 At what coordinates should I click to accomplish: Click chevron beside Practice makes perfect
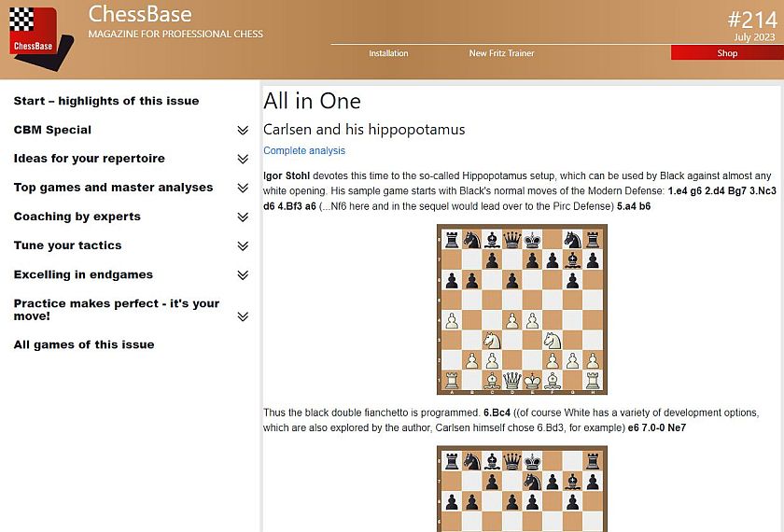click(x=243, y=316)
